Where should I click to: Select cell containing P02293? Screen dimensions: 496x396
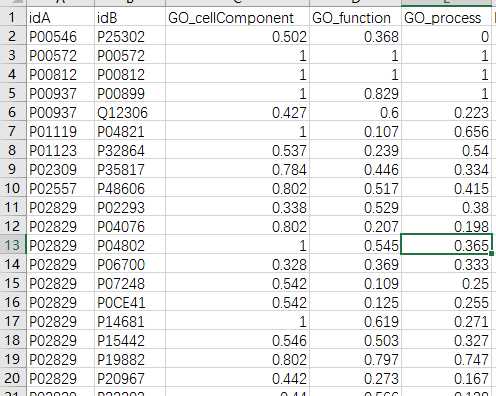click(x=130, y=207)
